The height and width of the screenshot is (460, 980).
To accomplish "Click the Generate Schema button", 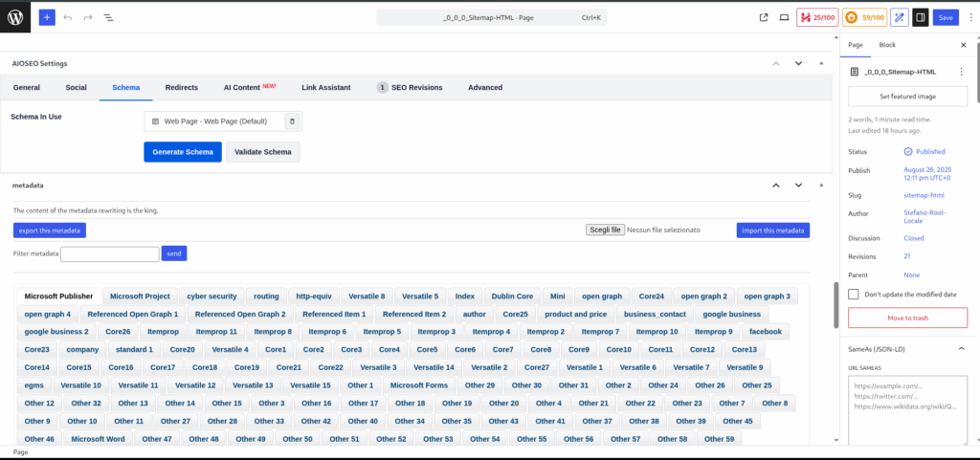I will (x=183, y=152).
